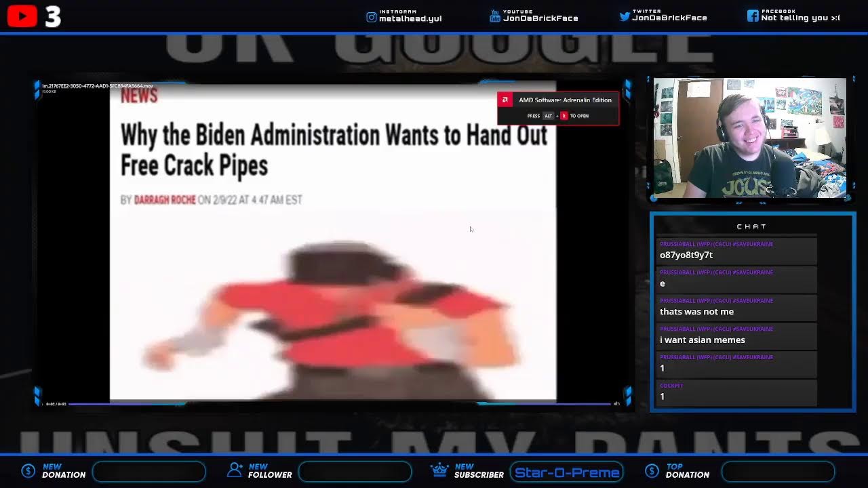Viewport: 868px width, 488px height.
Task: Click the time counter in the video player
Action: click(56, 404)
